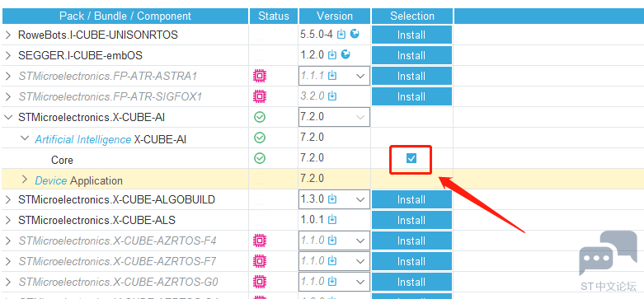Click download icon beside X-CUBE-ALGOBUILD version 1.3.0
Image resolution: width=644 pixels, height=299 pixels.
coord(332,199)
